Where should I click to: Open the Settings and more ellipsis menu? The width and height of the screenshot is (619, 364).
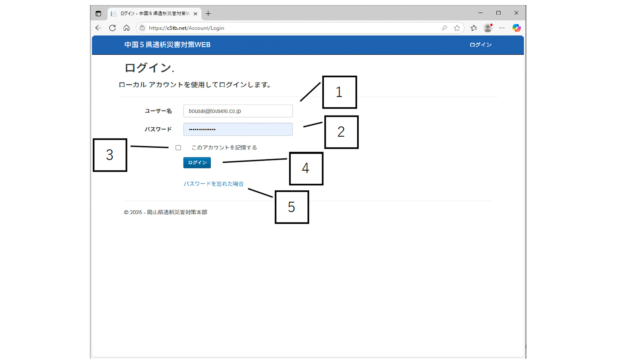click(502, 28)
